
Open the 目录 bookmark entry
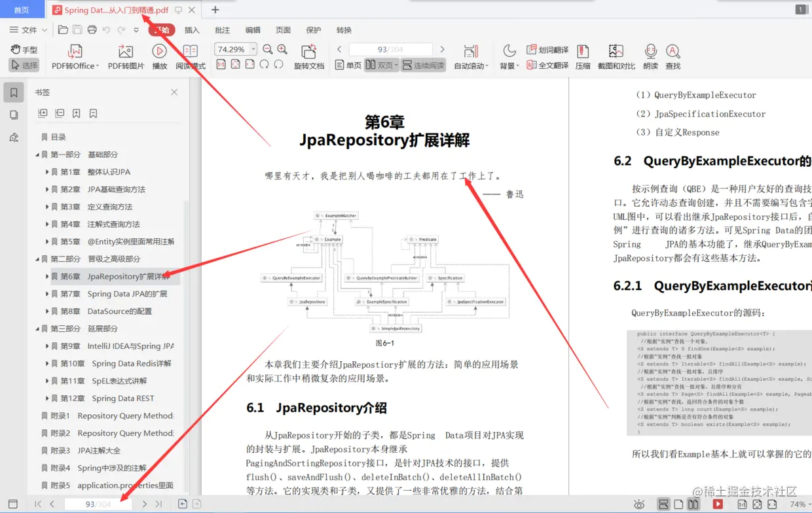click(58, 137)
